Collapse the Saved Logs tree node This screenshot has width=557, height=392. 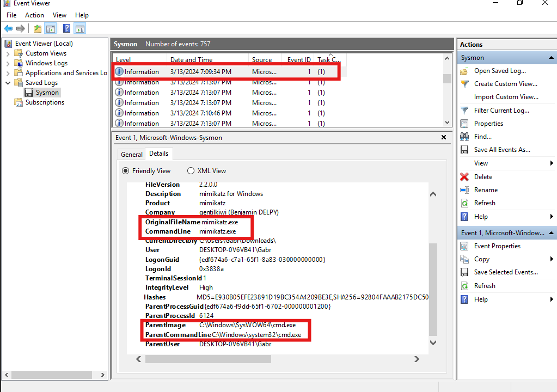(x=8, y=83)
